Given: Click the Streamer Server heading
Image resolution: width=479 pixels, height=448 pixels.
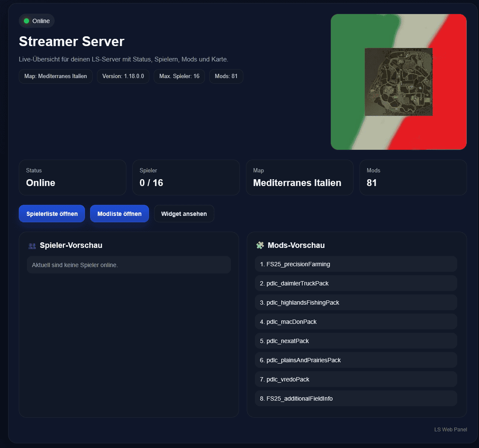Looking at the screenshot, I should point(71,41).
